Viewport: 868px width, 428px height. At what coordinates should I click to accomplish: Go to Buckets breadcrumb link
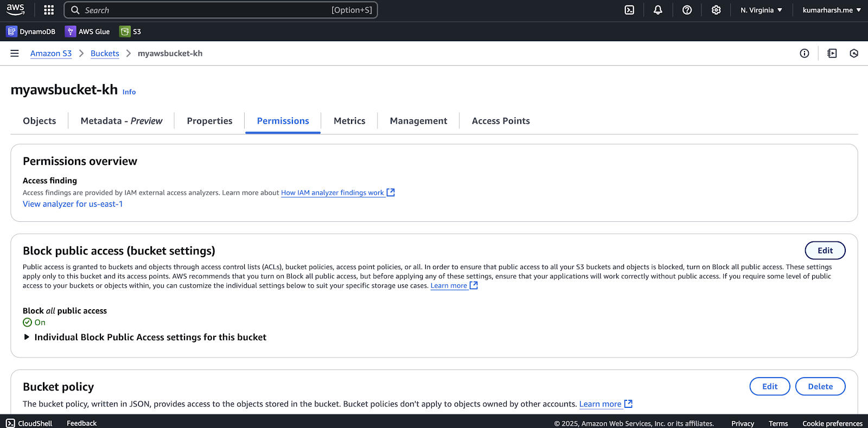(x=105, y=53)
